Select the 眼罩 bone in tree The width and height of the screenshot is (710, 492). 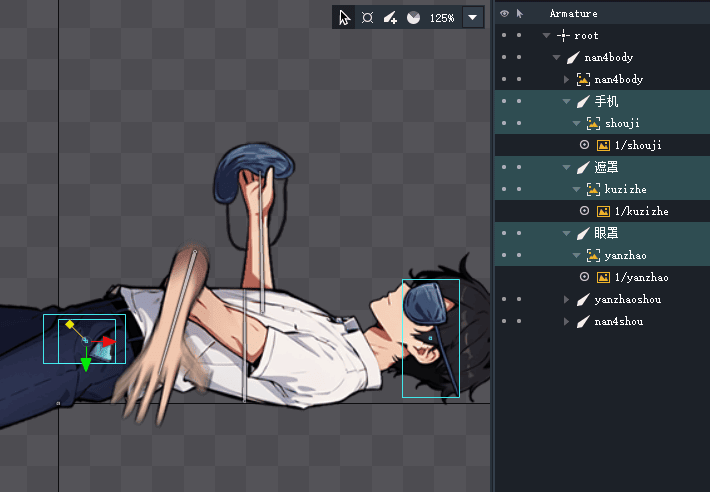coord(606,233)
